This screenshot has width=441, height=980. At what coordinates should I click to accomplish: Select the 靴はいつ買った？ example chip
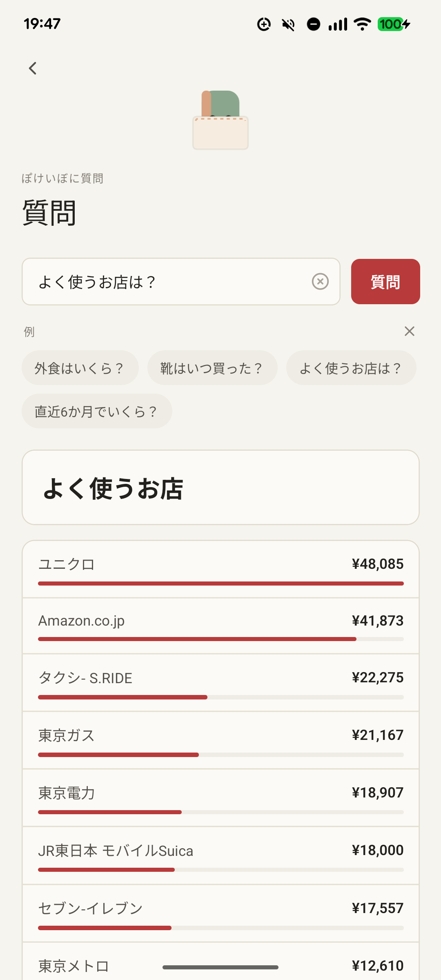[212, 368]
